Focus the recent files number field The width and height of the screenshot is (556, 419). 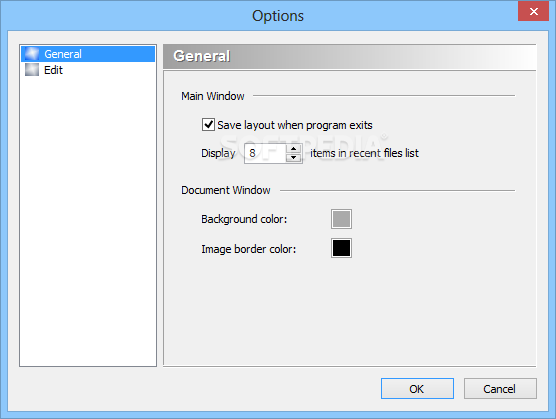click(x=265, y=153)
